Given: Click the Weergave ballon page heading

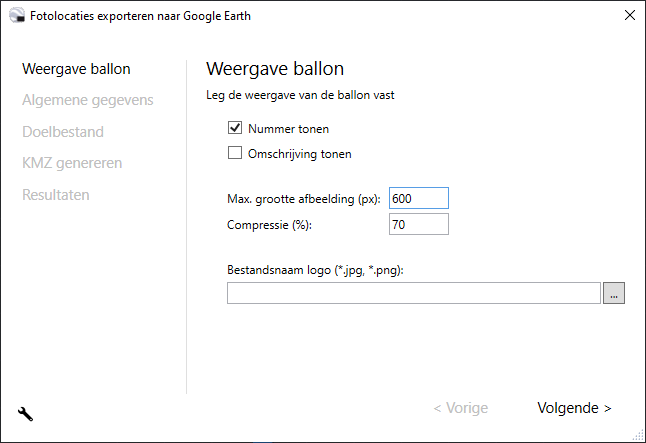Looking at the screenshot, I should pyautogui.click(x=274, y=69).
